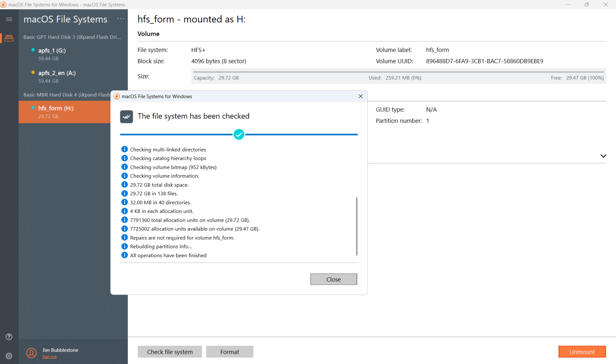Viewport: 616px width, 364px height.
Task: Click the app icon in the main title bar
Action: [x=3, y=5]
